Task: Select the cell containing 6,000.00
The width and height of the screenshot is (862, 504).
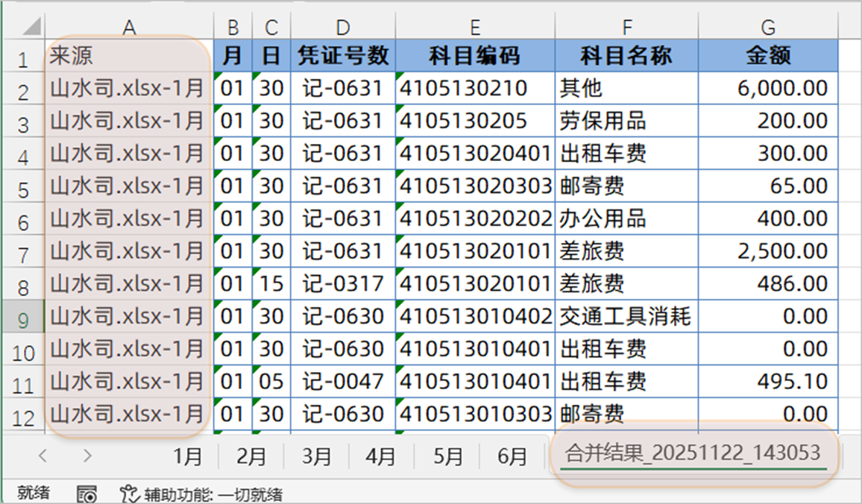Action: pos(768,89)
